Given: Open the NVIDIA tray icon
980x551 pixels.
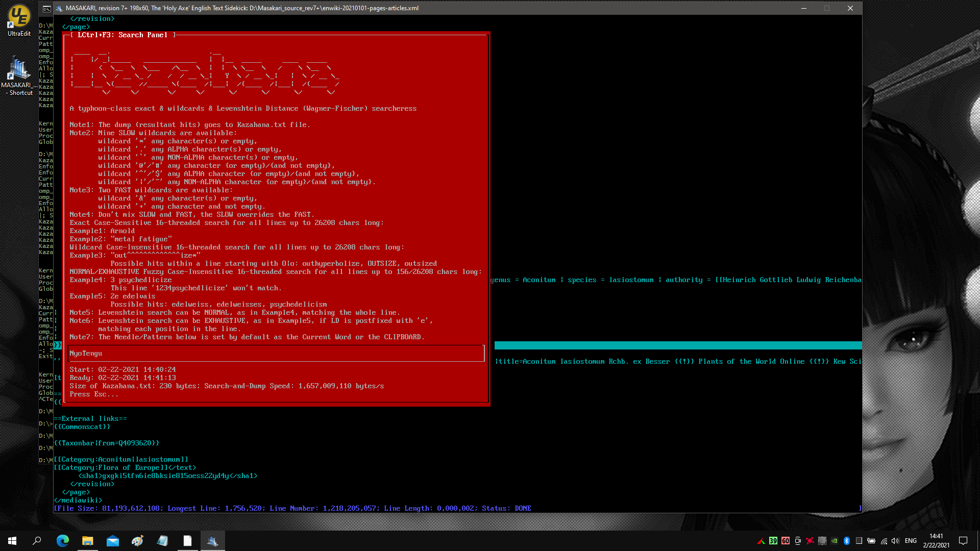Looking at the screenshot, I should click(835, 541).
